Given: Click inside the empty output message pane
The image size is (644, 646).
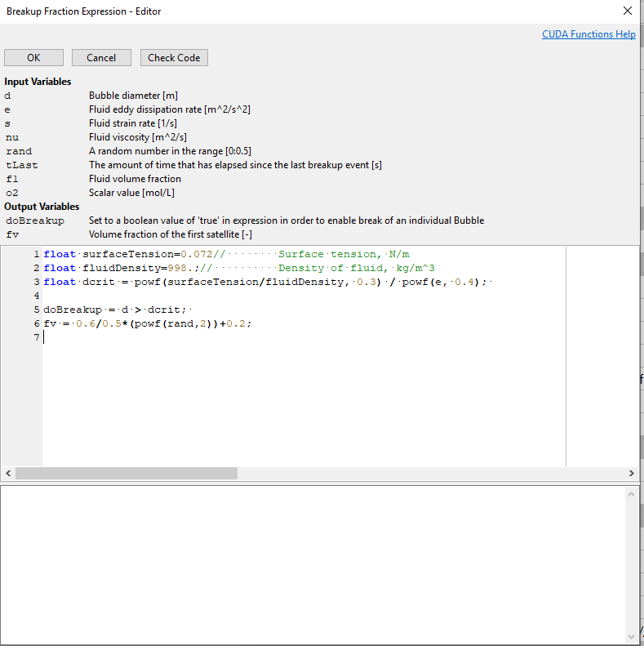Looking at the screenshot, I should (x=313, y=565).
